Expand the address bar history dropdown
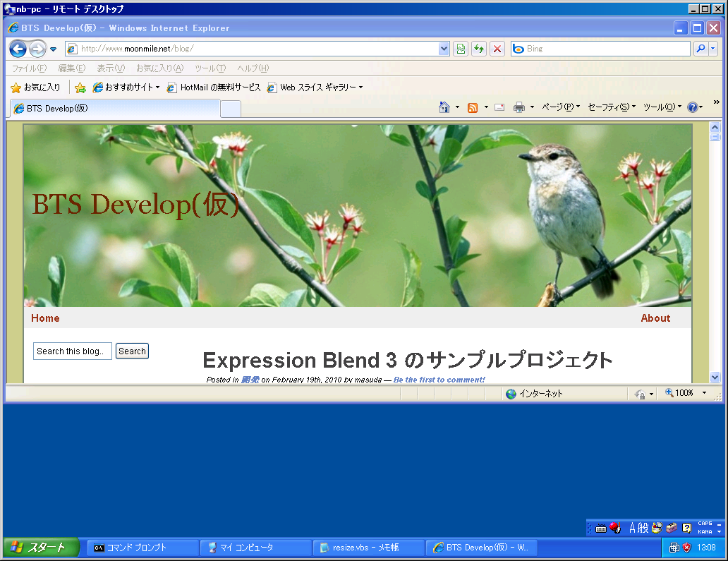Image resolution: width=728 pixels, height=561 pixels. (x=444, y=49)
